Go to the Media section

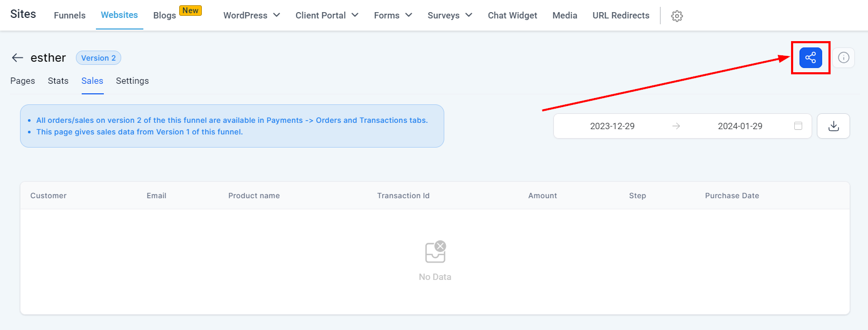click(x=565, y=15)
